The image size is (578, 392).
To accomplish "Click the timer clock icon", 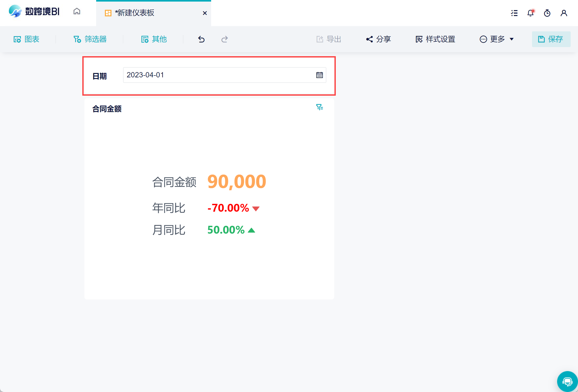I will click(x=547, y=13).
